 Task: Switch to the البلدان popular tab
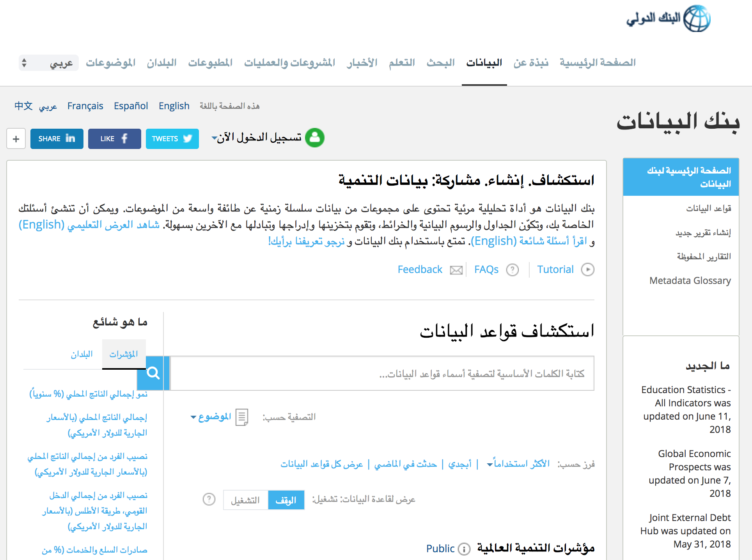coord(82,354)
